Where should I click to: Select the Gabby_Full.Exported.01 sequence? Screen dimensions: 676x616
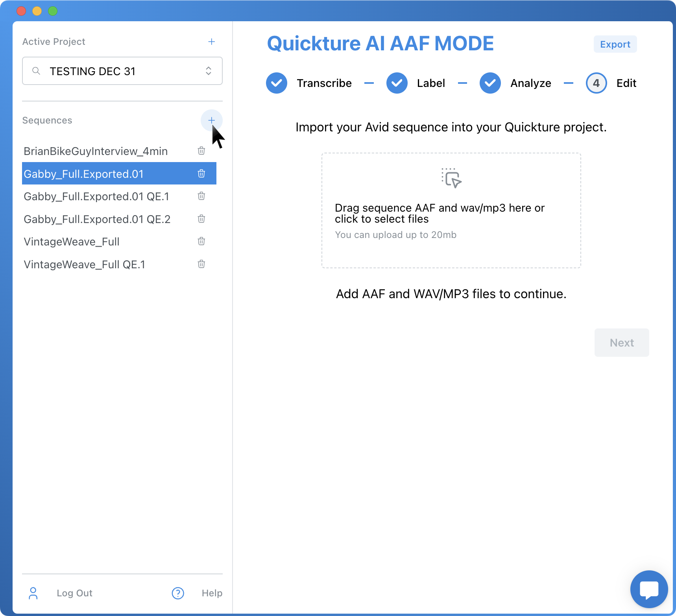119,173
